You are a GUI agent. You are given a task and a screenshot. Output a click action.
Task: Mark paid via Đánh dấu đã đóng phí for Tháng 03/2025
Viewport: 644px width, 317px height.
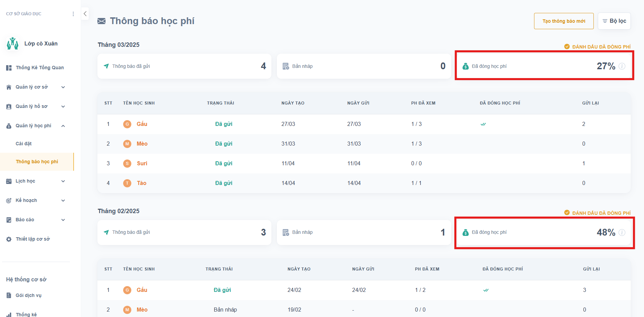click(597, 47)
